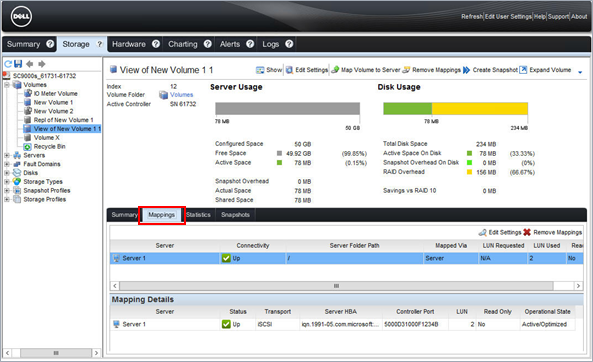Open the Statistics sub-tab
The height and width of the screenshot is (362, 593).
198,215
